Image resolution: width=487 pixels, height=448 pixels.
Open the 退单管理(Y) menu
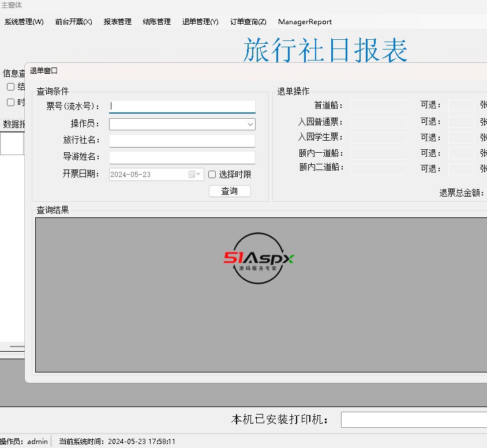pyautogui.click(x=200, y=22)
